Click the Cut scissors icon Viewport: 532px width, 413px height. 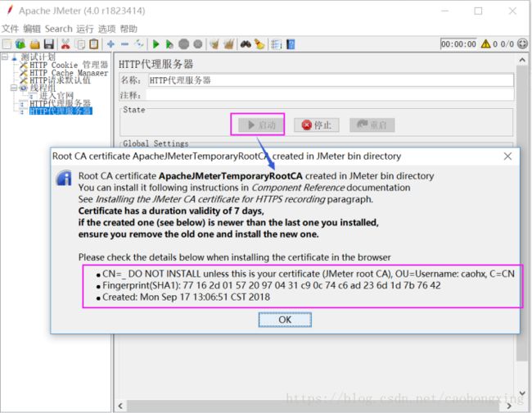pos(65,44)
